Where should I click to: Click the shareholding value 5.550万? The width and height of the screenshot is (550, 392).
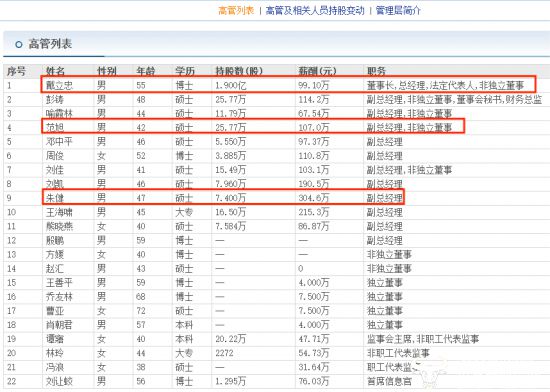point(230,142)
